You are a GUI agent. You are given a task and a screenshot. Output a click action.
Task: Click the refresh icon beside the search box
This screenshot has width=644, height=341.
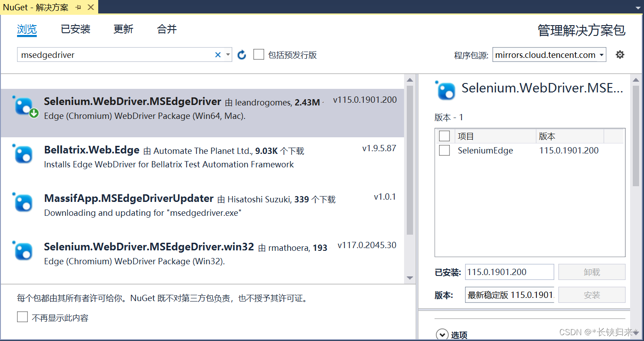point(242,55)
